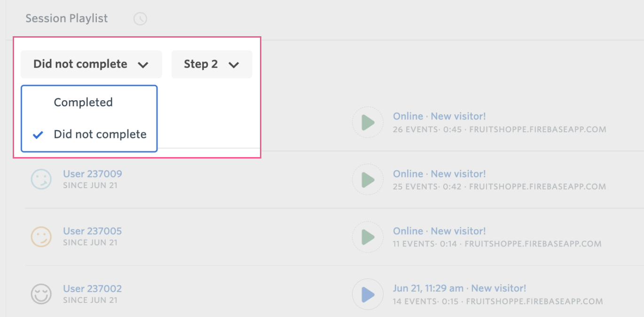The image size is (644, 317).
Task: Play the Jun 21, 11:29 am session
Action: (368, 294)
